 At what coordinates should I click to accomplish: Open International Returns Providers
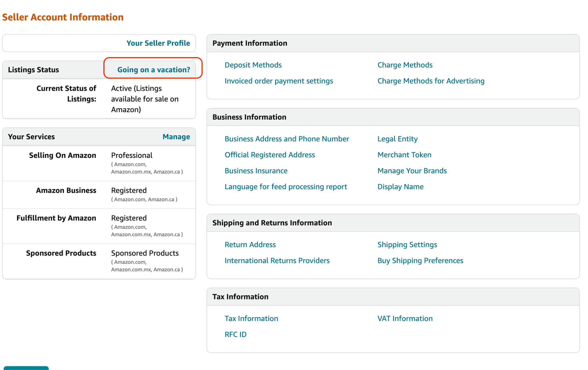point(277,261)
